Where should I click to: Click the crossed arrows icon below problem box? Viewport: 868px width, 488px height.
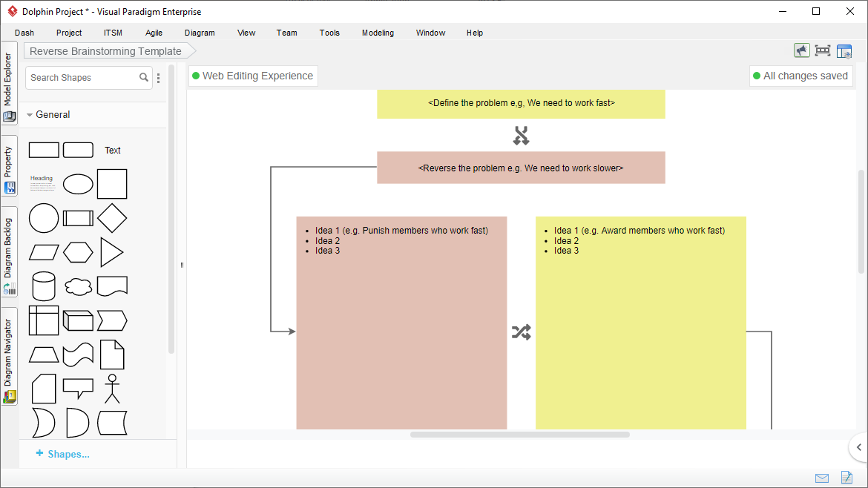click(x=521, y=136)
